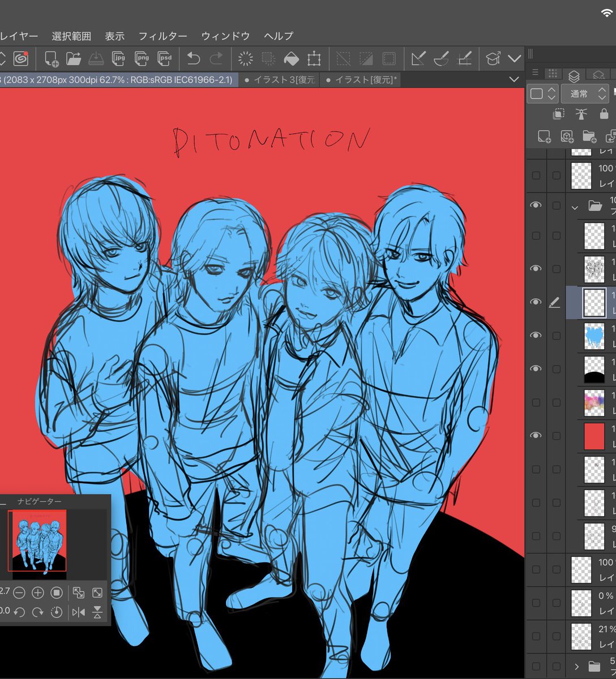Open the フィルター menu
616x679 pixels.
[x=162, y=36]
